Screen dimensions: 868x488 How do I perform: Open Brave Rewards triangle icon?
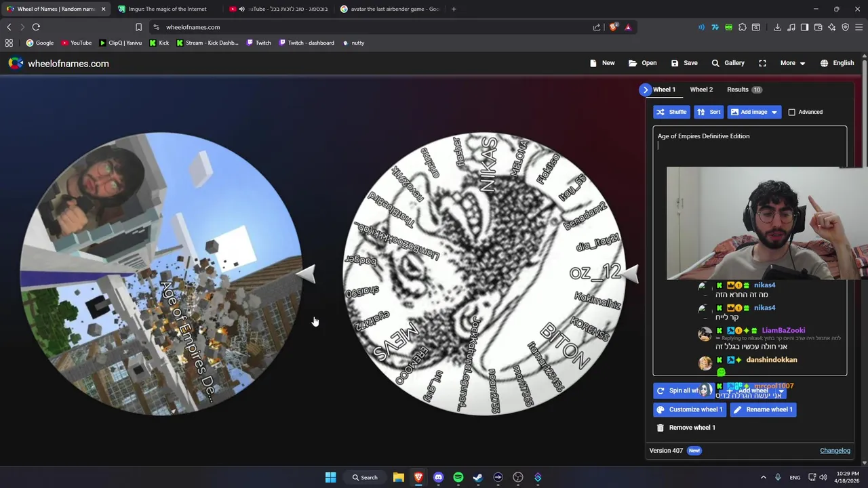pos(628,27)
